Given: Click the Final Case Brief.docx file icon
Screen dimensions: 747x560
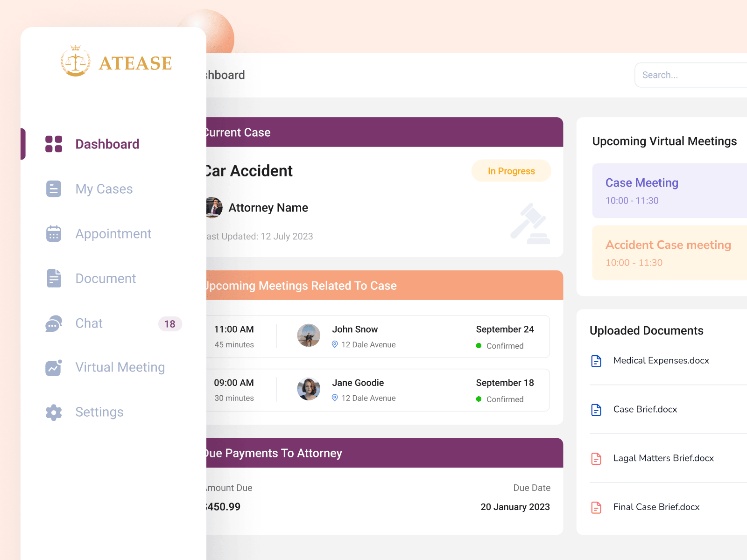Looking at the screenshot, I should pos(596,507).
